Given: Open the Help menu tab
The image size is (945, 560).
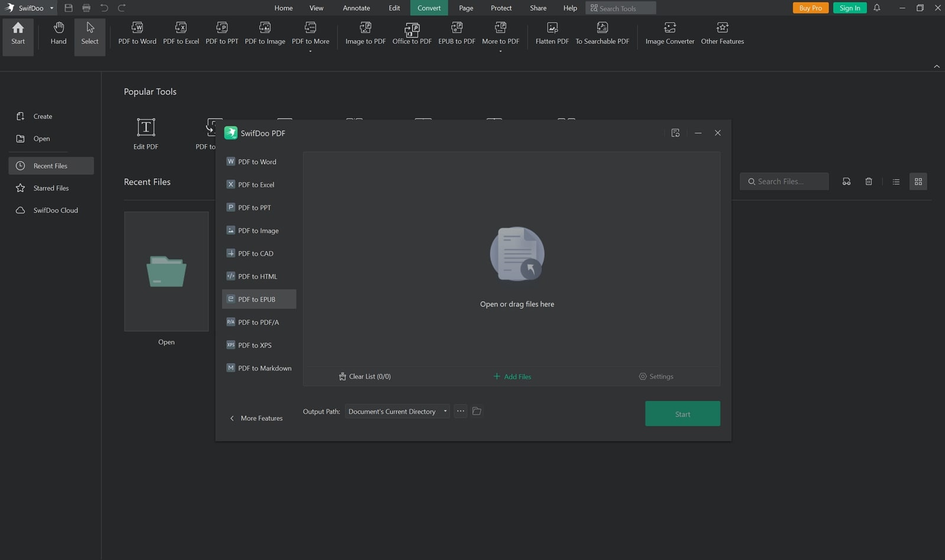Looking at the screenshot, I should (x=570, y=8).
